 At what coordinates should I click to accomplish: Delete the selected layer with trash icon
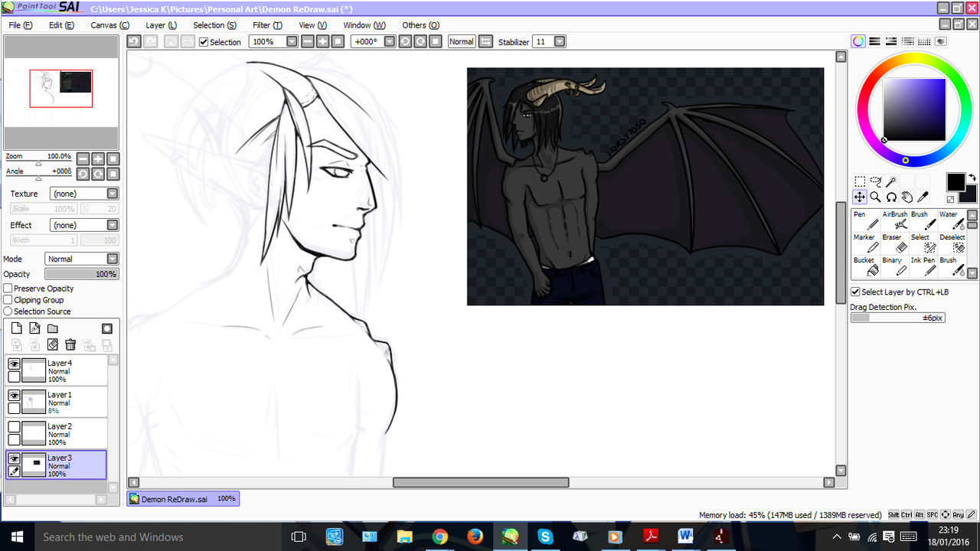point(70,345)
